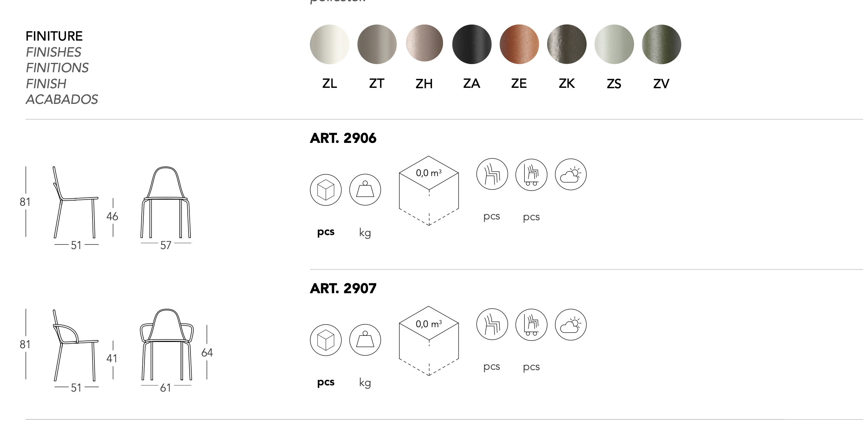Click the package box icon under ART. 2906
The height and width of the screenshot is (424, 868).
[326, 190]
